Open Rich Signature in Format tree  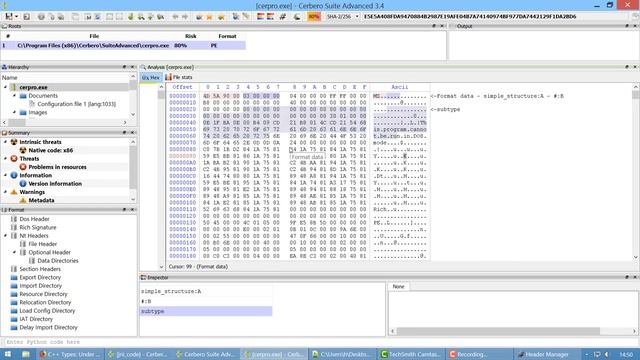tap(38, 228)
